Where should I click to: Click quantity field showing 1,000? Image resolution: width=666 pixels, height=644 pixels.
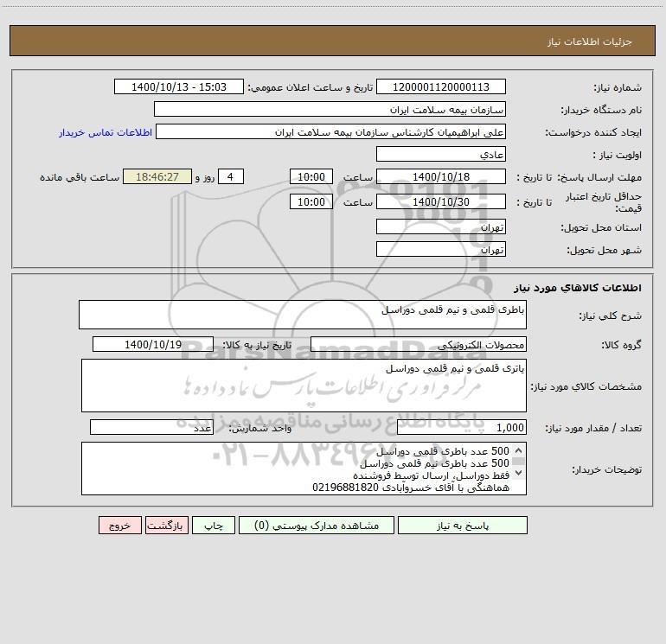[x=462, y=428]
